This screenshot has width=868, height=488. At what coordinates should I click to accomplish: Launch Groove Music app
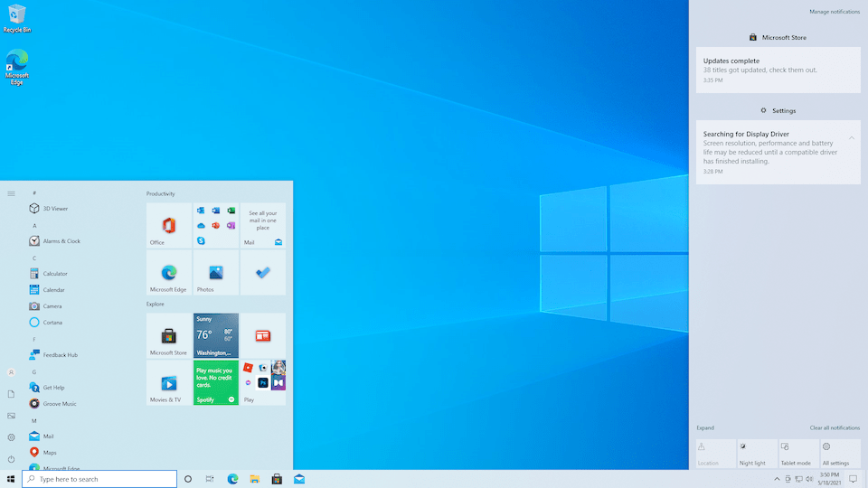click(53, 404)
